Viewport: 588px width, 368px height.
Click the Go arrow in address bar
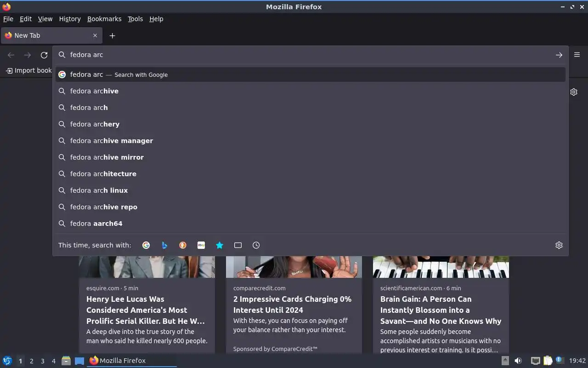point(559,55)
